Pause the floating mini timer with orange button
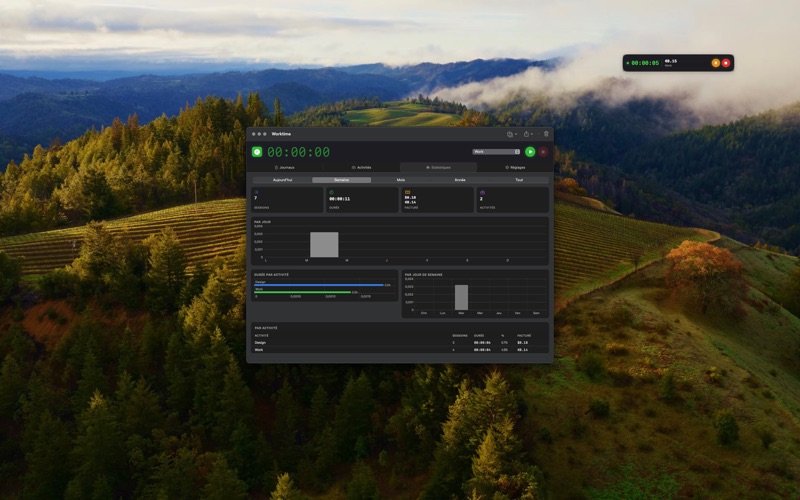Image resolution: width=800 pixels, height=500 pixels. 715,63
